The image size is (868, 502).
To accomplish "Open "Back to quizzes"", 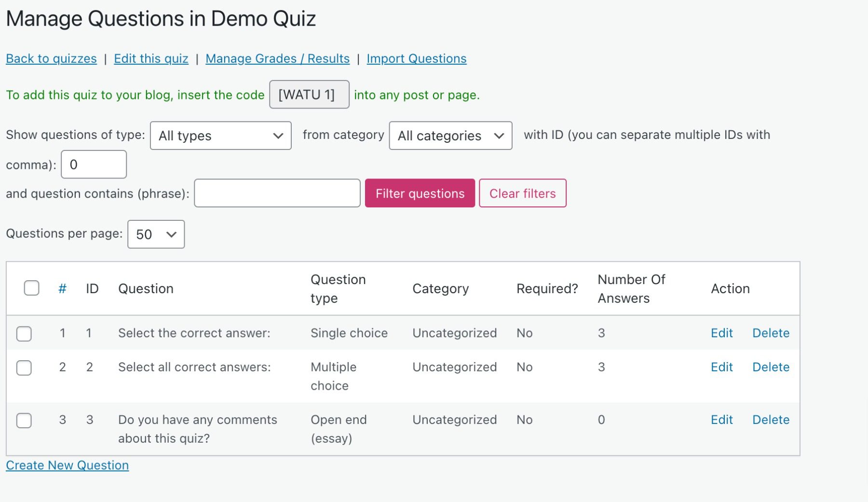I will pos(51,58).
